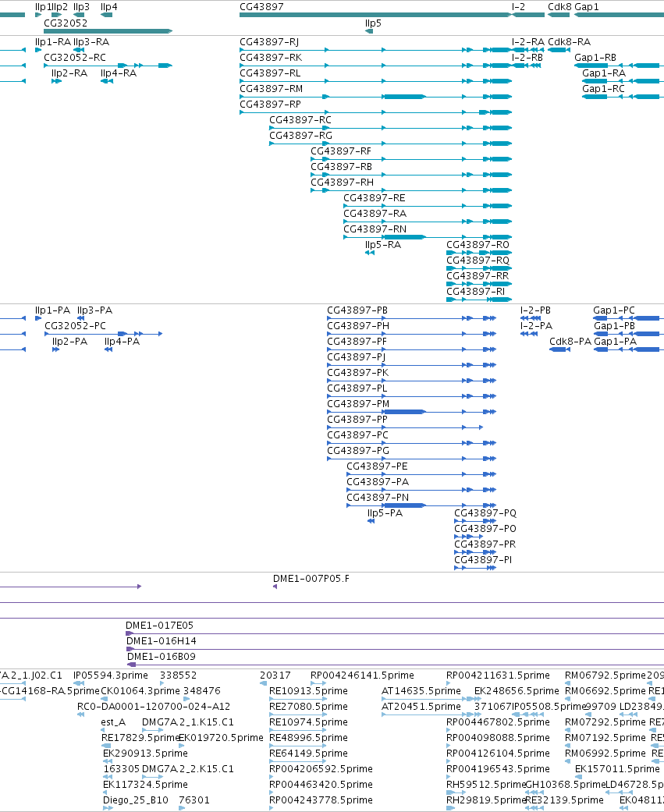Click protein CG43897-PH
The height and width of the screenshot is (812, 664).
pyautogui.click(x=412, y=334)
